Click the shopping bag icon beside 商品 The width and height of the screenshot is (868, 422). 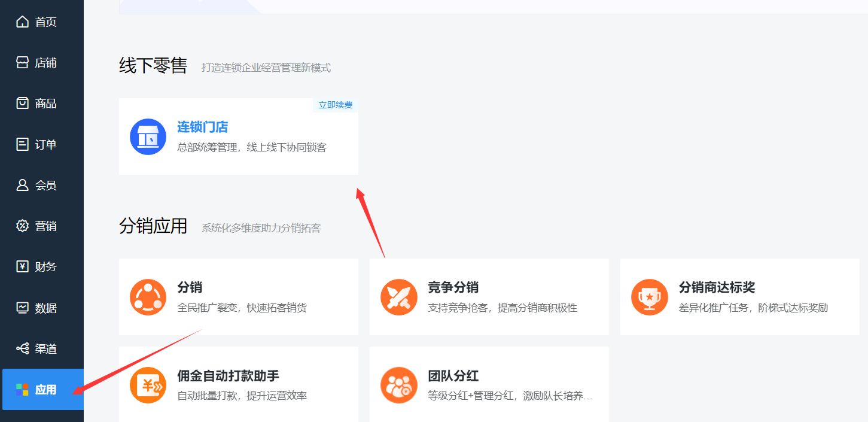click(22, 104)
